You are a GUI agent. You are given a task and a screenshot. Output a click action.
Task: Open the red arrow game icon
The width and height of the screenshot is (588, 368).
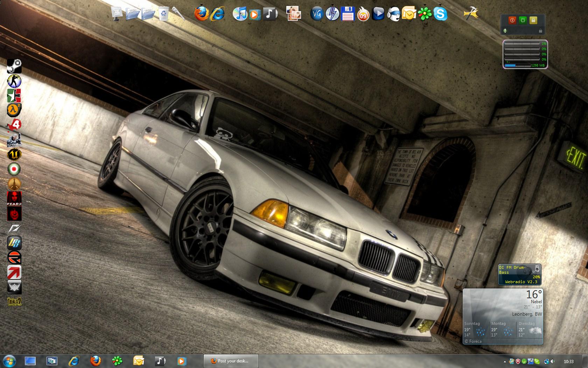point(14,272)
